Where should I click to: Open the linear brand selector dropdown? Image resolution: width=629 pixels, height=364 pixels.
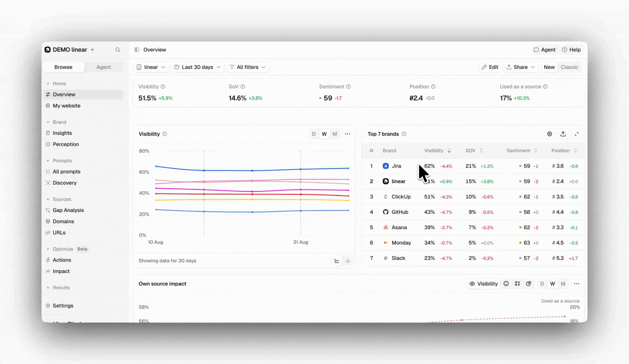click(151, 67)
